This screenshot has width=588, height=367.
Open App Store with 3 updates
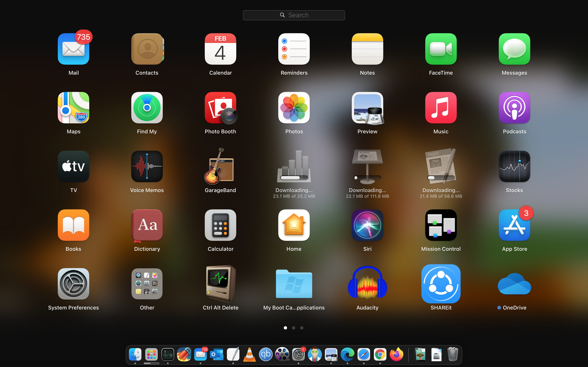[514, 226]
